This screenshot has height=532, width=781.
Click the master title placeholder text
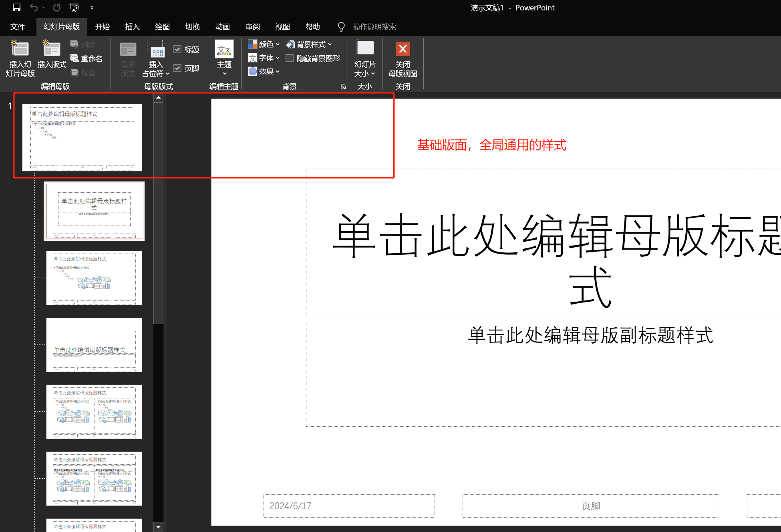click(557, 260)
